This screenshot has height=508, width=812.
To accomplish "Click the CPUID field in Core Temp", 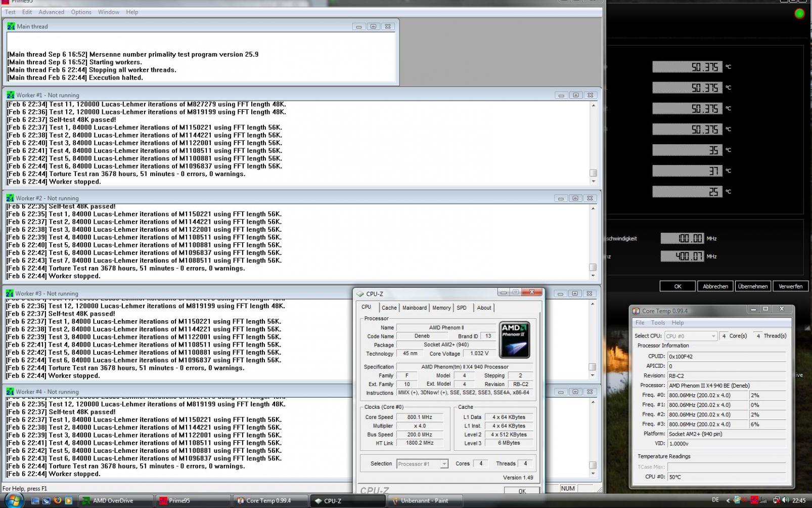I will 727,356.
